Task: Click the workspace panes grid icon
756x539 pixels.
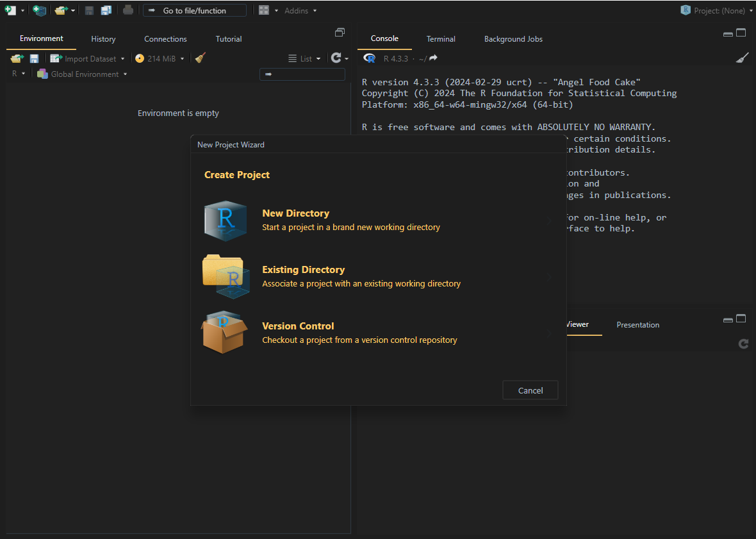Action: 264,10
